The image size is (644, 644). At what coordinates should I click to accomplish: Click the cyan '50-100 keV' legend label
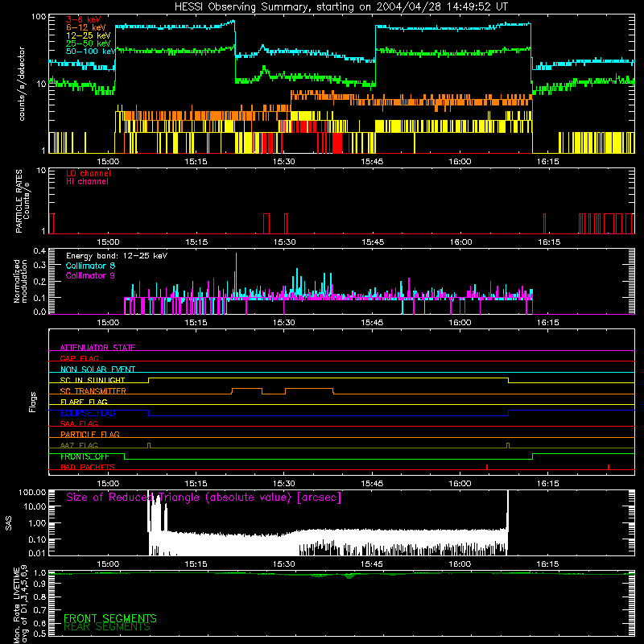tap(90, 52)
